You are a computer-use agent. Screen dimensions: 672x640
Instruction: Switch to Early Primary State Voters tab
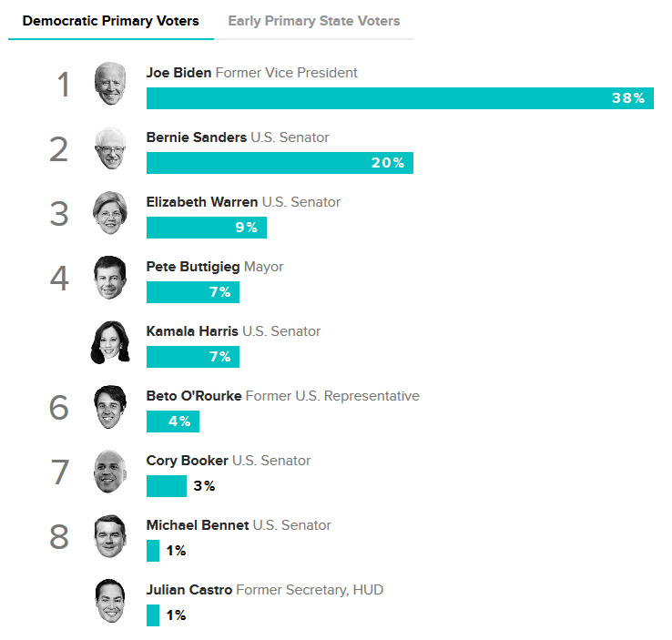pyautogui.click(x=314, y=21)
